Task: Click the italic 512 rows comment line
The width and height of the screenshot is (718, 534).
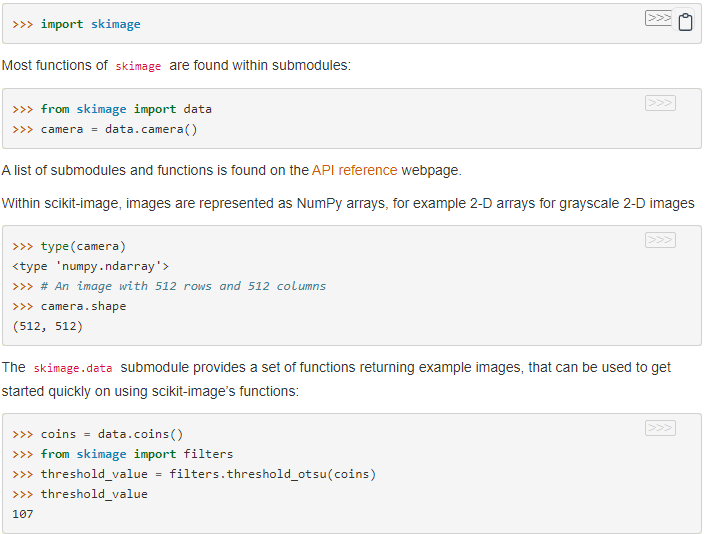Action: coord(169,286)
